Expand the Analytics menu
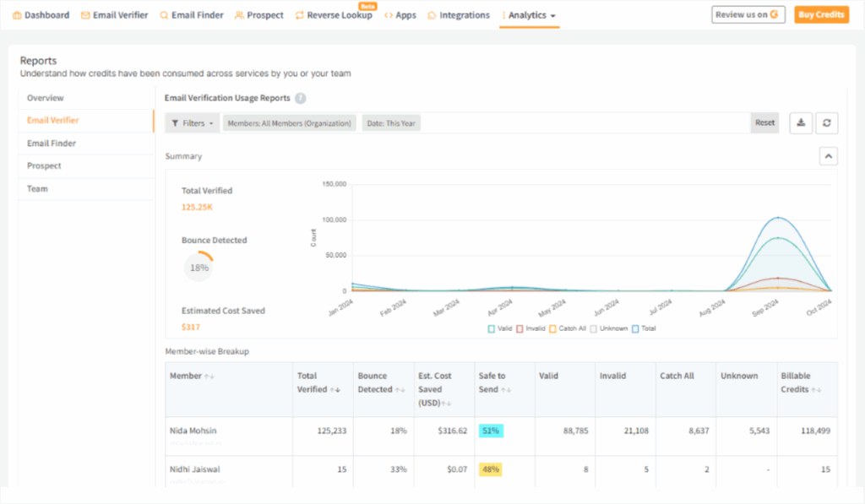 (x=529, y=14)
